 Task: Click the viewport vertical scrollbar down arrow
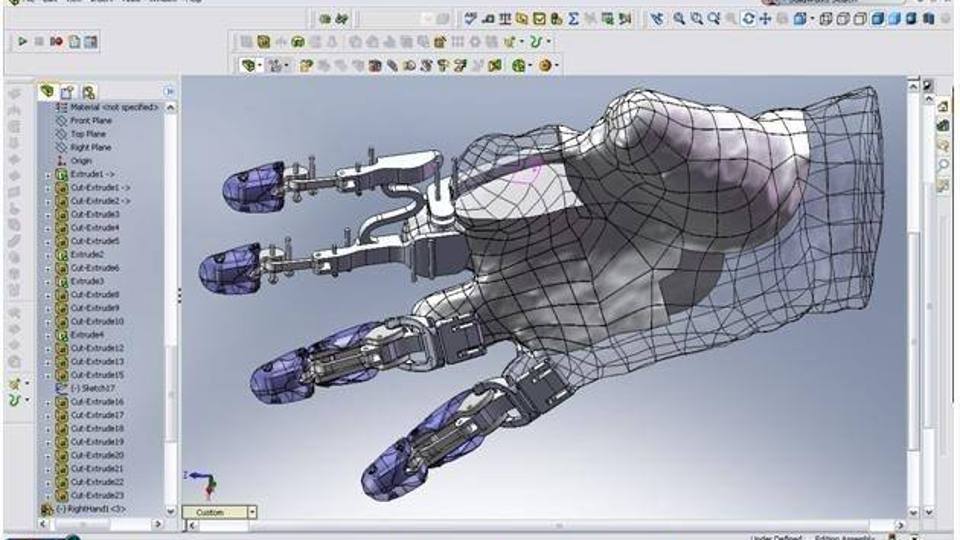pos(913,512)
